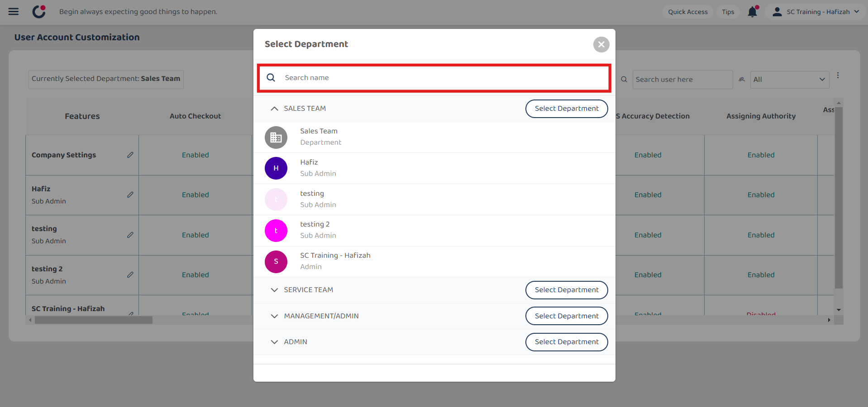
Task: Open the All filter dropdown
Action: click(x=789, y=80)
